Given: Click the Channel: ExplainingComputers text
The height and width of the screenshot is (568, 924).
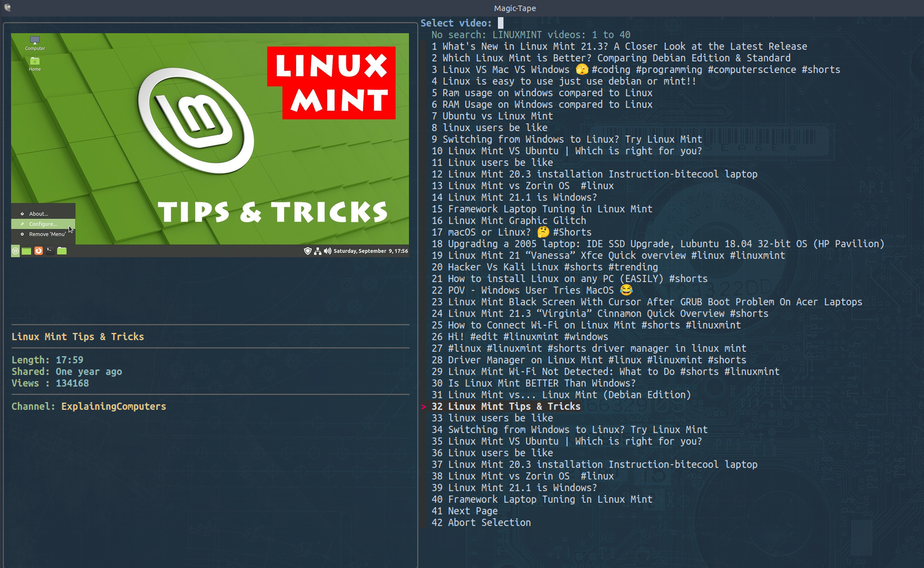Looking at the screenshot, I should tap(88, 407).
